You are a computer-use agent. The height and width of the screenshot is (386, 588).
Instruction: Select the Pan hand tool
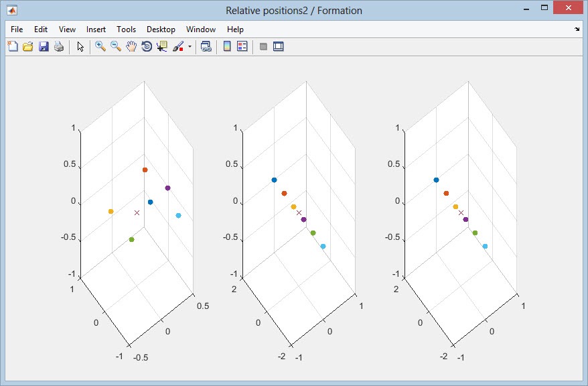[131, 46]
